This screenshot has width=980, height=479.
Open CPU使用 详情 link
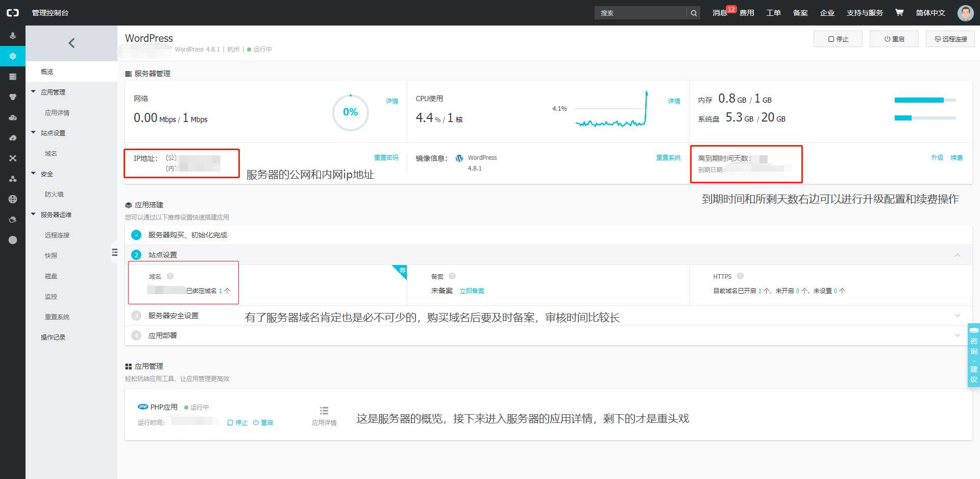point(674,101)
